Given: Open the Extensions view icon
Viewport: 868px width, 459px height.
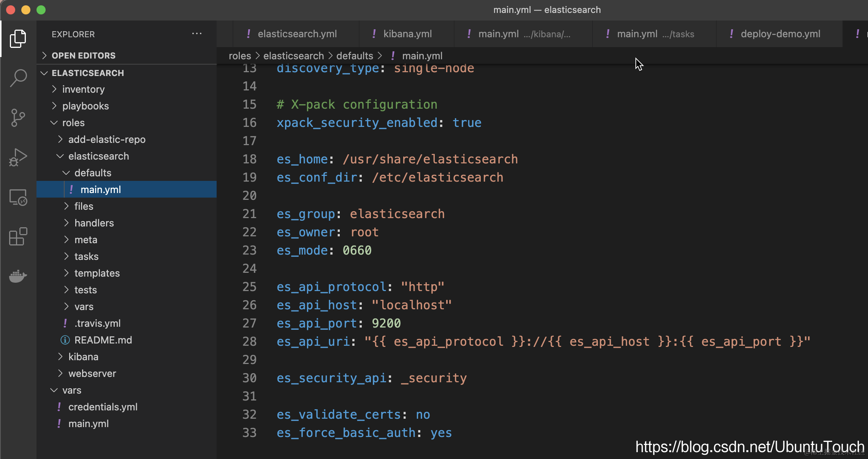Looking at the screenshot, I should pyautogui.click(x=18, y=237).
